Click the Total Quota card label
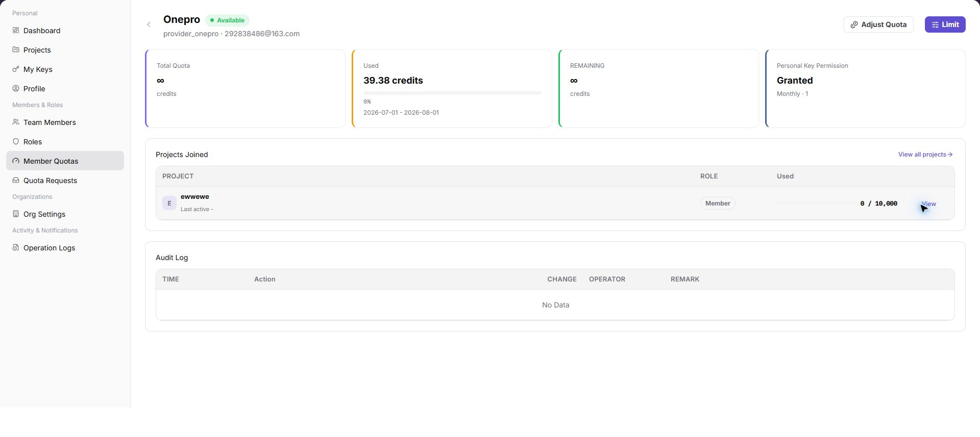The height and width of the screenshot is (437, 980). tap(173, 66)
